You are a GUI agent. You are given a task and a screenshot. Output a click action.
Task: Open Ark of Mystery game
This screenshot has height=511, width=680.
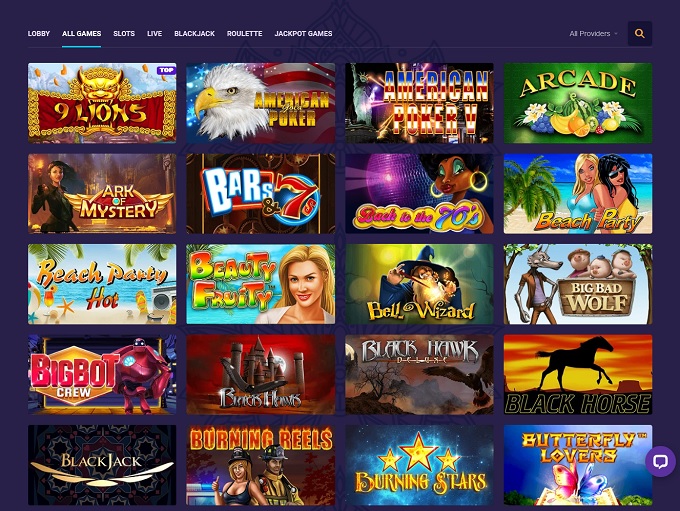pos(102,193)
